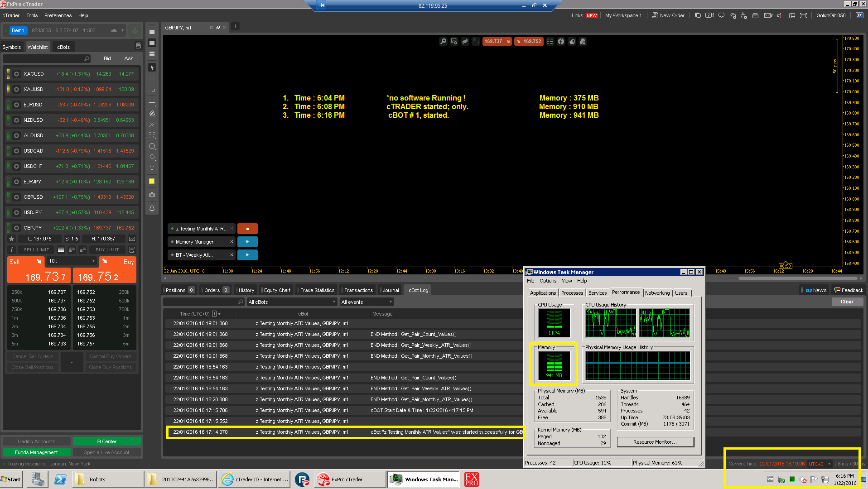Screen dimensions: 868x489
Task: Add GBPJPY to favorites star icon
Action: point(12,239)
